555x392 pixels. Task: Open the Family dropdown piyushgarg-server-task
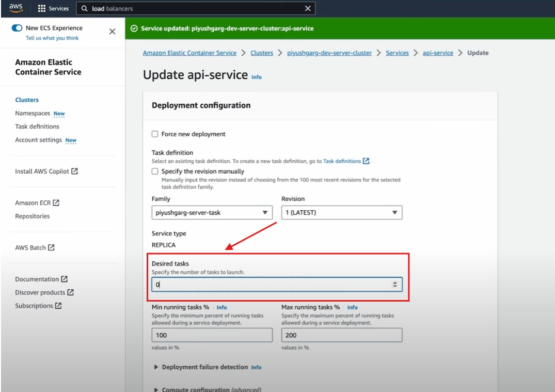212,212
